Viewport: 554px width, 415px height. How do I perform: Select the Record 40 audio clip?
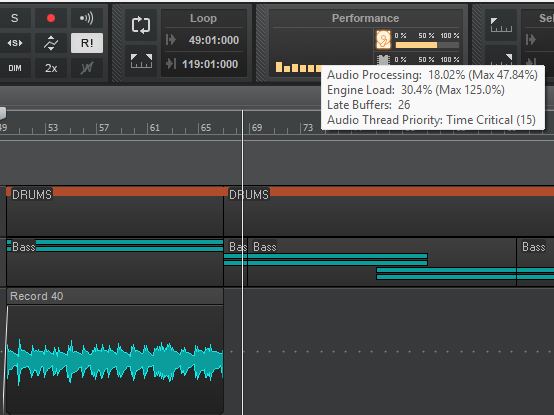click(x=115, y=350)
